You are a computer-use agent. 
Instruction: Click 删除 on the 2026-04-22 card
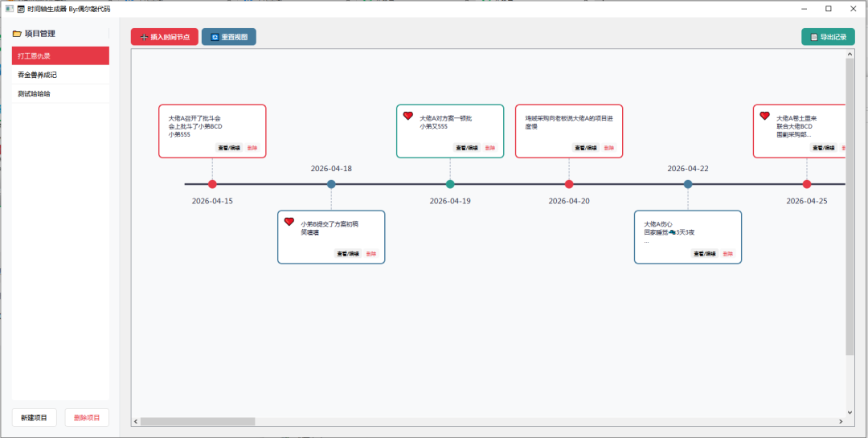728,254
